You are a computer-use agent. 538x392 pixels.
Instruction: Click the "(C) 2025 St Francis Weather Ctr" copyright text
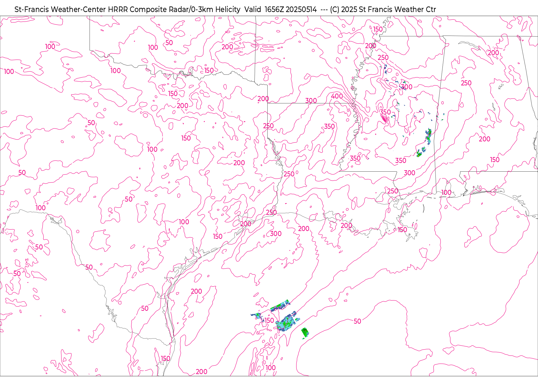[x=383, y=10]
